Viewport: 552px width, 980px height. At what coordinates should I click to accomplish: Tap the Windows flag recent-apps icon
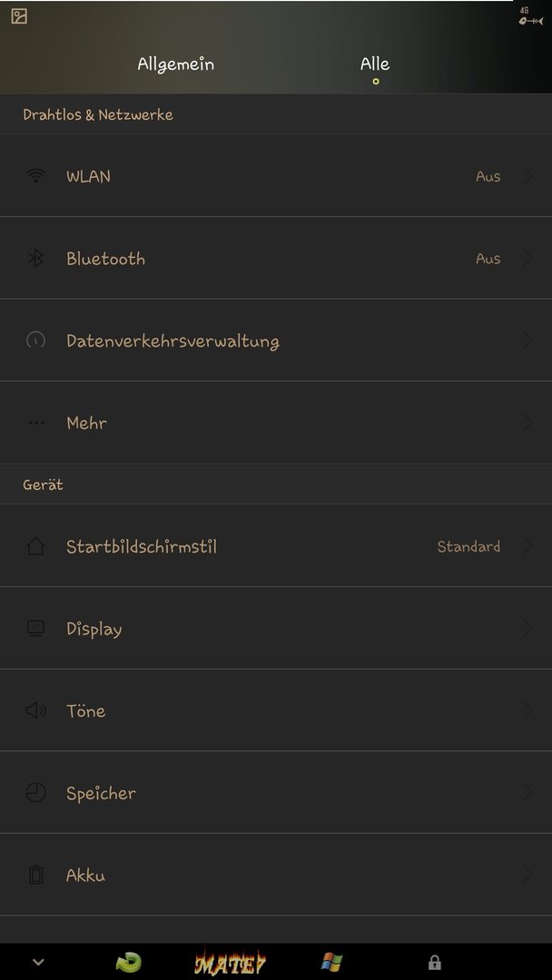pyautogui.click(x=332, y=962)
